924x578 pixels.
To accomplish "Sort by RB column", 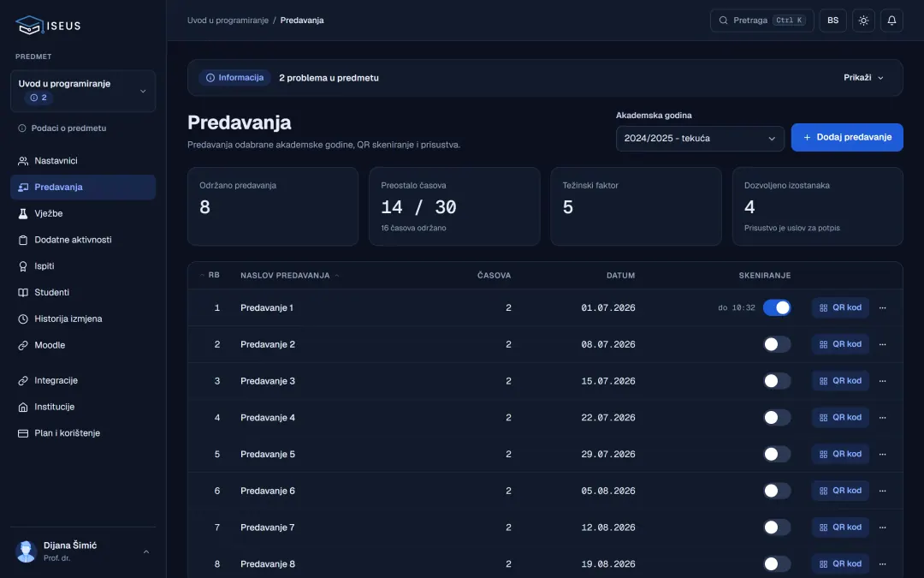I will pos(210,276).
